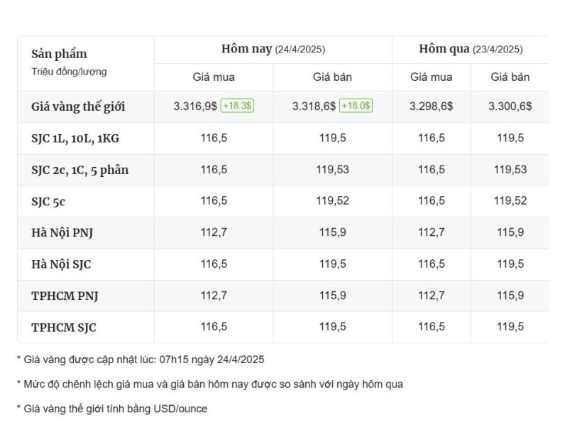Select today's 119,53 sell price cell

(333, 170)
